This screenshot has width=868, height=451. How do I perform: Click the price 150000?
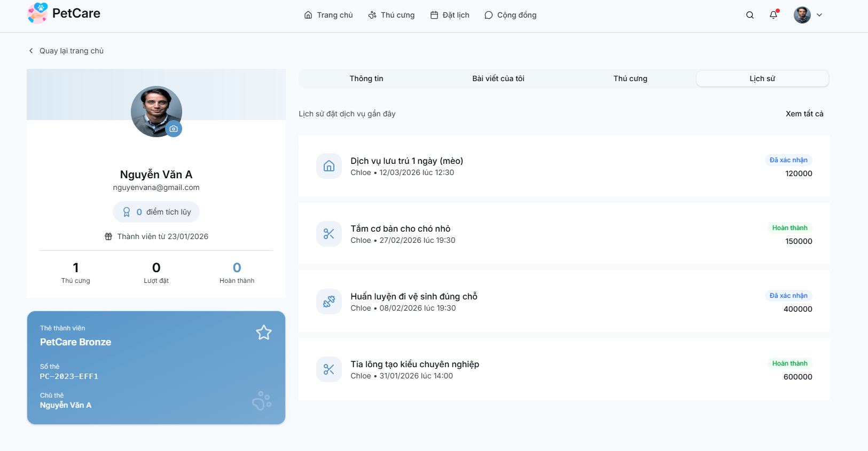pos(799,241)
